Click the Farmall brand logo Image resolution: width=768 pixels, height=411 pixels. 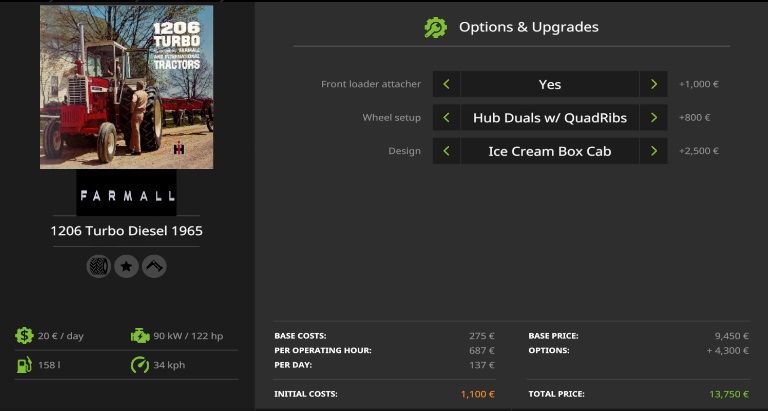126,194
